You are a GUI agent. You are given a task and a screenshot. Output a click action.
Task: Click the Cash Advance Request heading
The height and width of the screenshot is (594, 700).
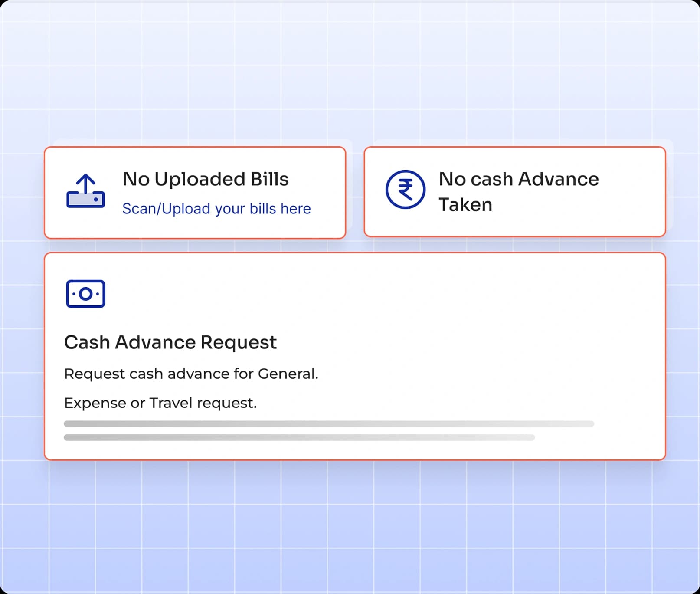(x=170, y=342)
